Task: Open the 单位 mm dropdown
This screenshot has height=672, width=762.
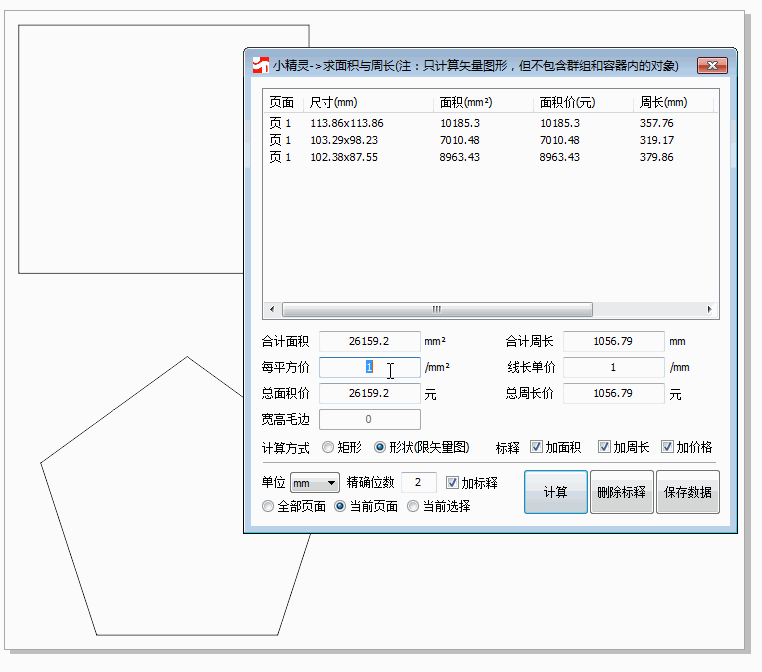Action: 315,483
